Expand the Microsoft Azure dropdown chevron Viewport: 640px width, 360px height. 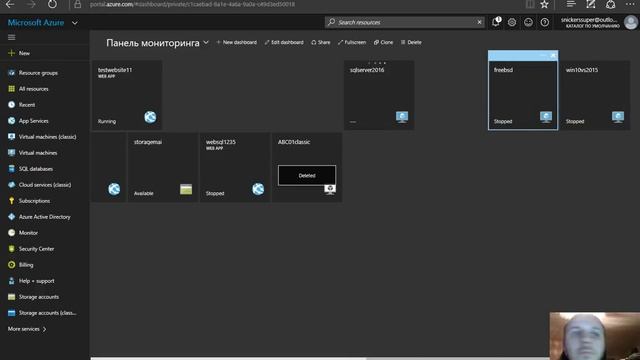75,23
